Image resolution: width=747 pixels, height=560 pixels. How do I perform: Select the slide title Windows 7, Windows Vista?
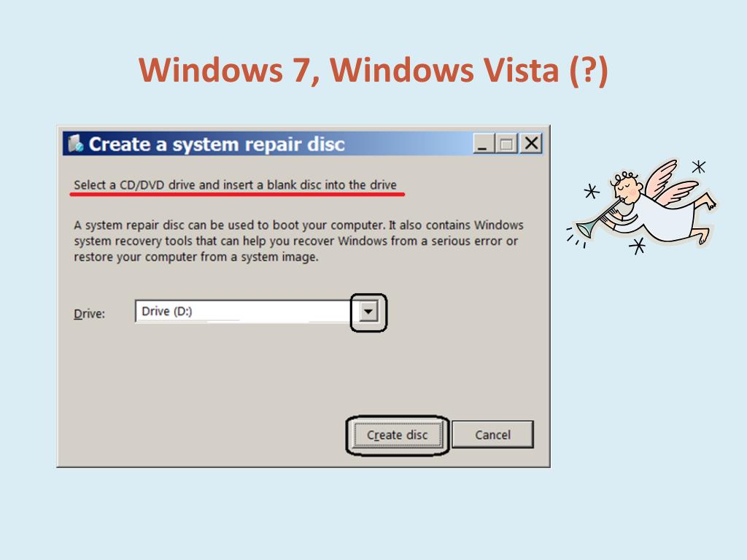(373, 71)
